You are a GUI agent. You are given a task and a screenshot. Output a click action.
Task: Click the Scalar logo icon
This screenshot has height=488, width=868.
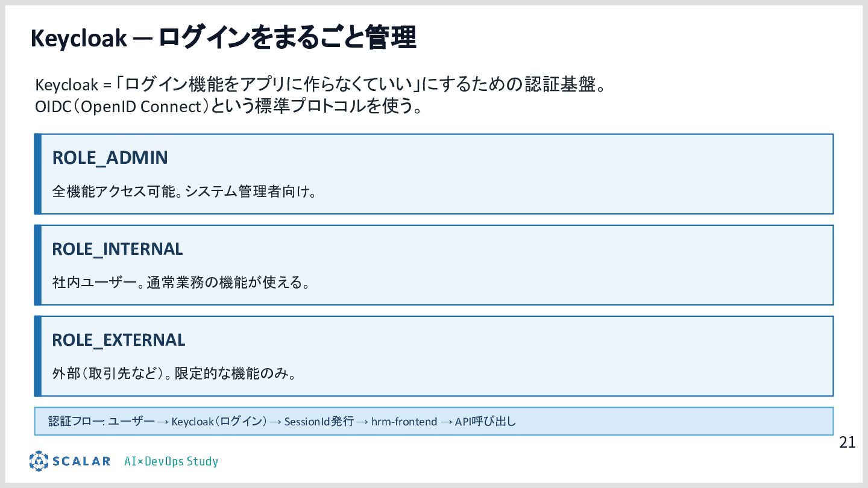pyautogui.click(x=39, y=461)
